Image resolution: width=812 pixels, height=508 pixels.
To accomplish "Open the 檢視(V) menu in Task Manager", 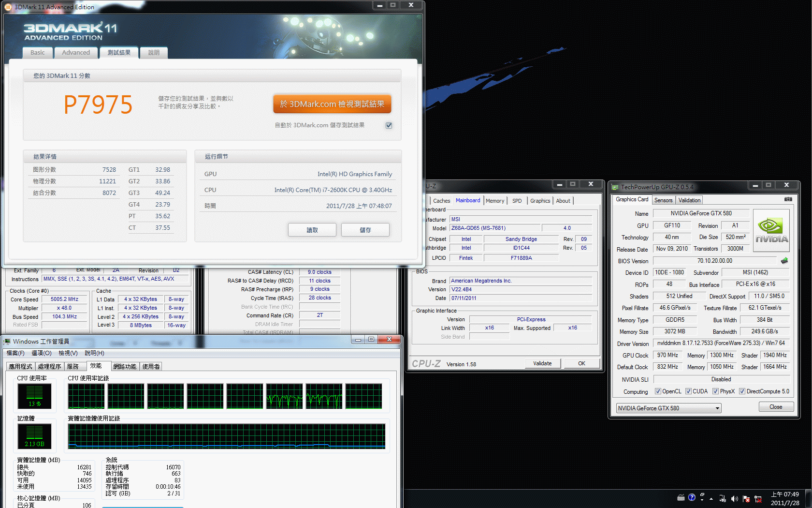I will point(68,353).
